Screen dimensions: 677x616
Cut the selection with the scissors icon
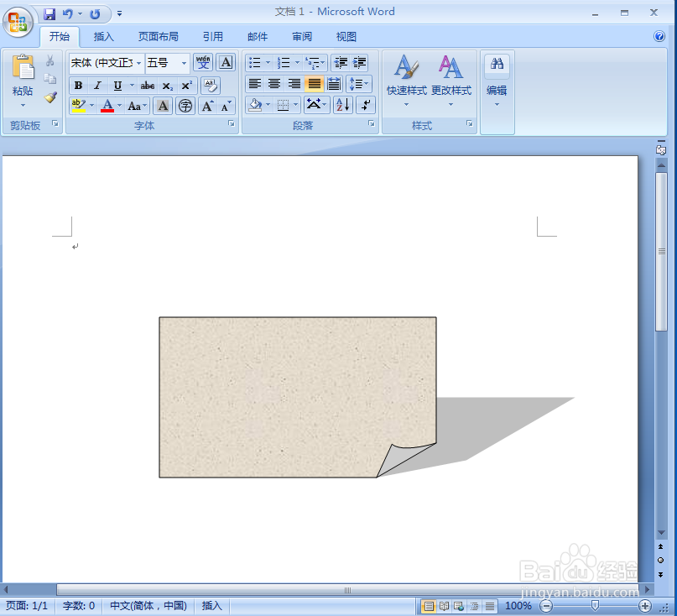[50, 60]
